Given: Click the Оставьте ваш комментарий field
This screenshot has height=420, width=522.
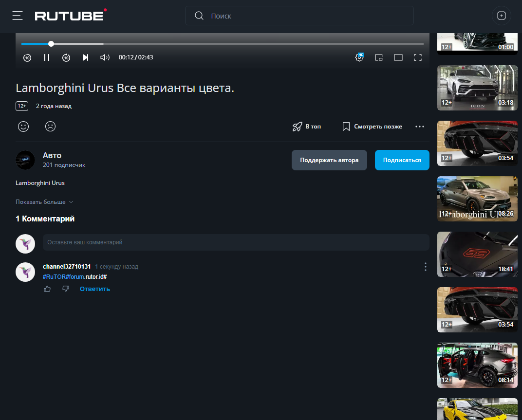Looking at the screenshot, I should [236, 242].
